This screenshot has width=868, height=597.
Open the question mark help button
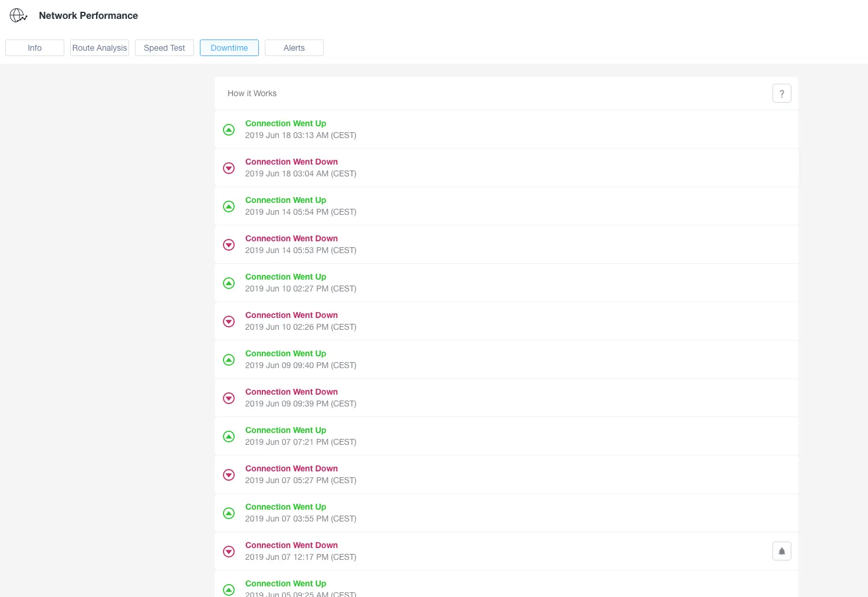(781, 93)
